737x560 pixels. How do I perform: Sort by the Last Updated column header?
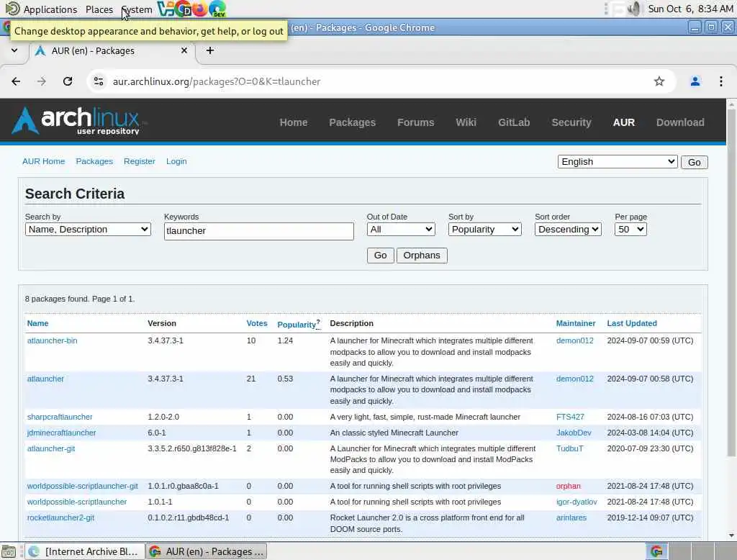coord(632,323)
